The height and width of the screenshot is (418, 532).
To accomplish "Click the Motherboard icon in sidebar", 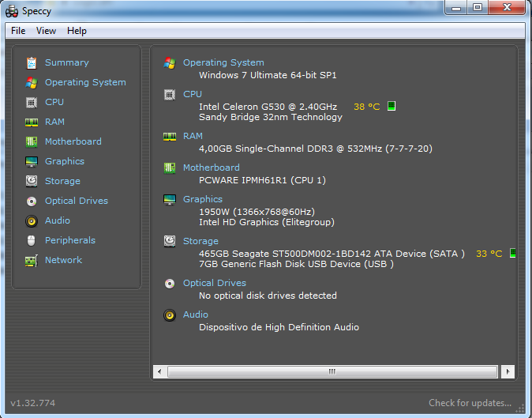I will 32,141.
